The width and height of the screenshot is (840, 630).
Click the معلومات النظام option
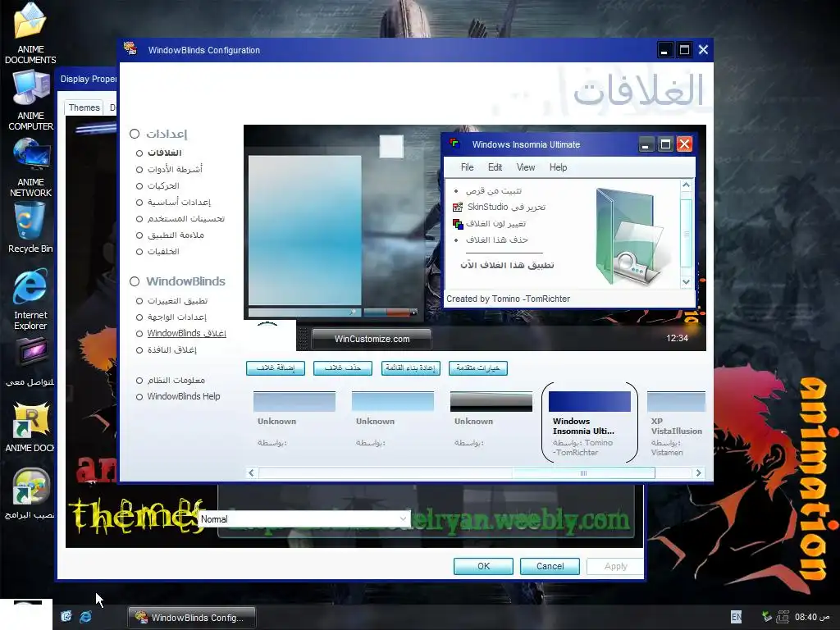click(x=176, y=381)
